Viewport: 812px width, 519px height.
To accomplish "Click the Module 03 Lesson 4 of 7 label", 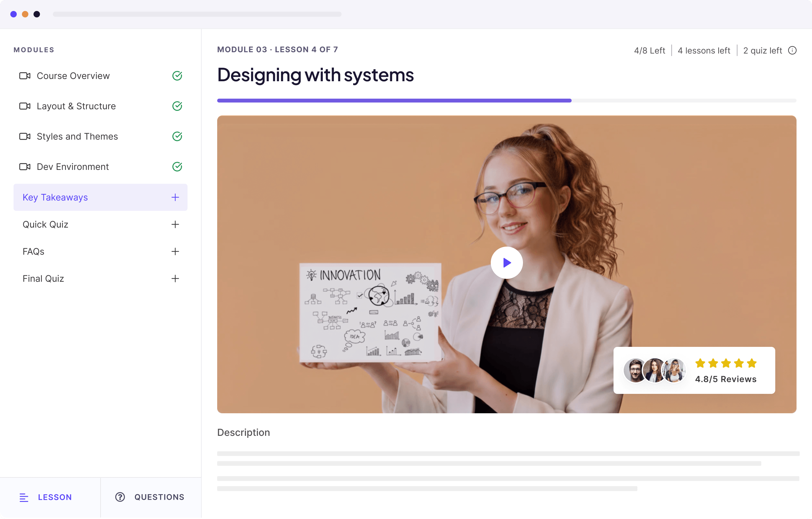I will (x=278, y=50).
